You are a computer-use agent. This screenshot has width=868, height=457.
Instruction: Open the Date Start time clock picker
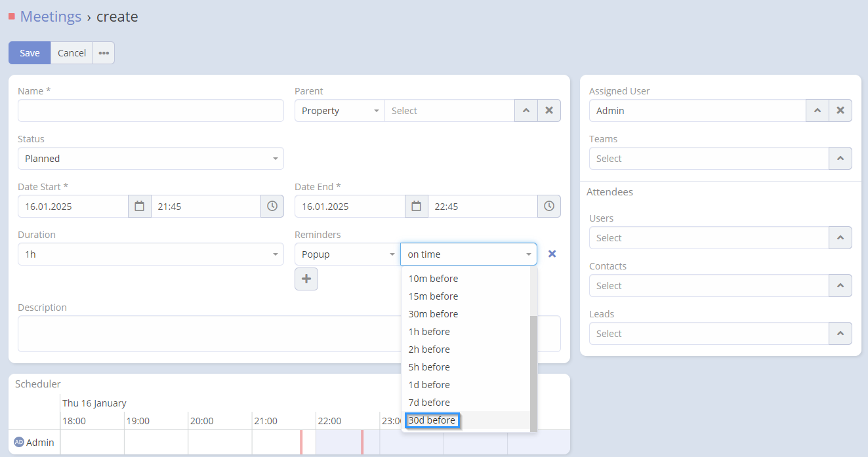(x=272, y=207)
